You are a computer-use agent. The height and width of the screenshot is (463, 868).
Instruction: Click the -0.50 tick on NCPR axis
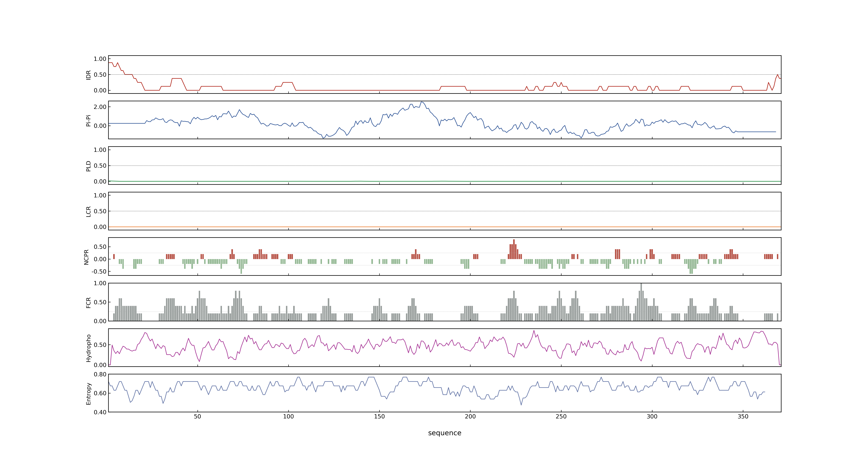pyautogui.click(x=99, y=272)
